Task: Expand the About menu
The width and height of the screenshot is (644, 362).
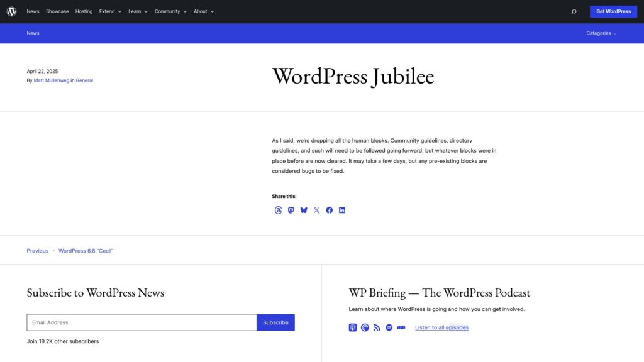Action: tap(204, 11)
